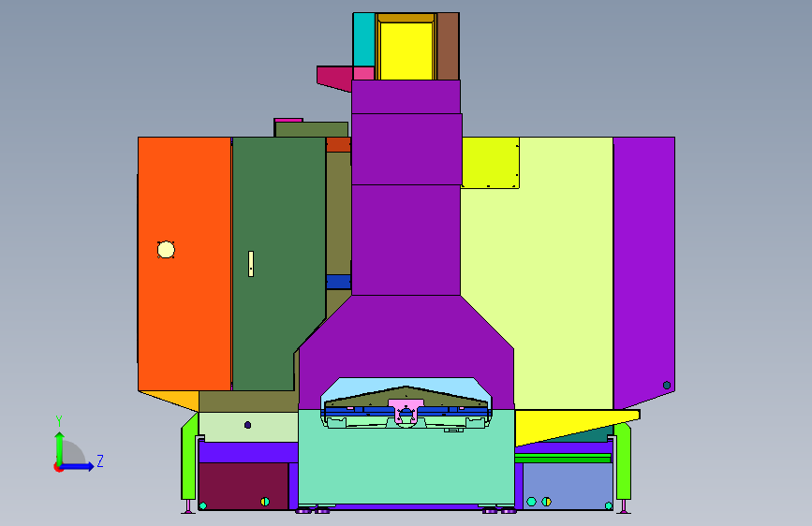Select the green bar above the periwinkle panel
The width and height of the screenshot is (812, 526).
pyautogui.click(x=563, y=459)
